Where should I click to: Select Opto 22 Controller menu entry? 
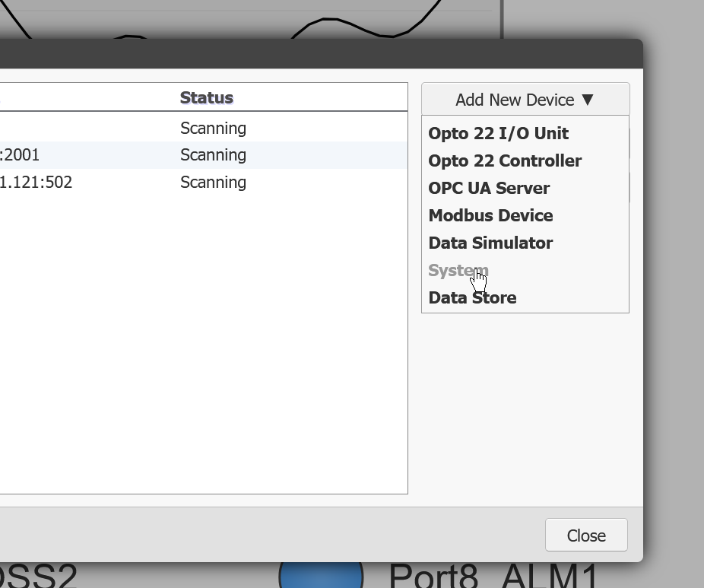click(505, 161)
